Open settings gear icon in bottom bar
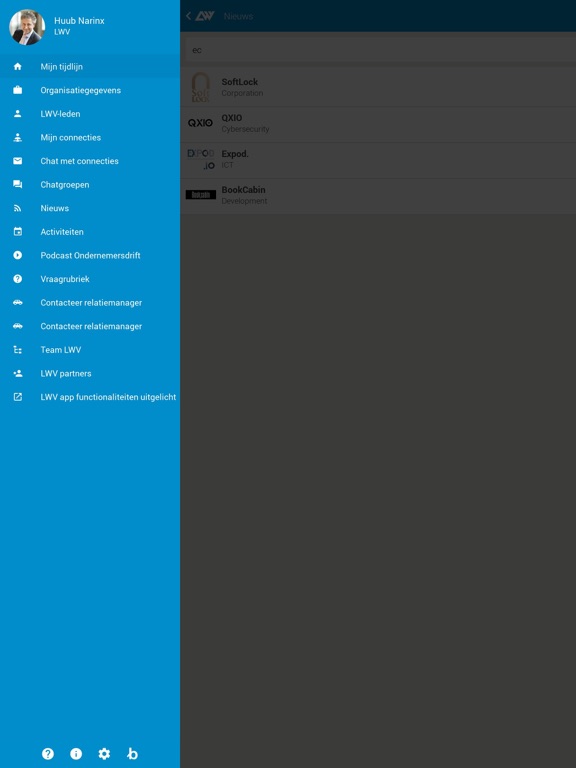This screenshot has width=576, height=768. point(104,754)
